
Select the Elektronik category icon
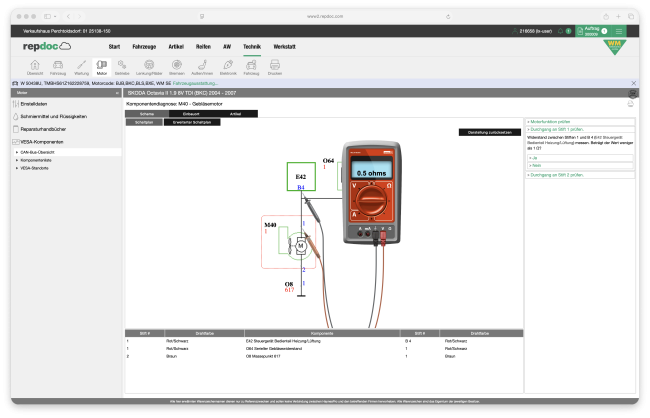click(227, 66)
